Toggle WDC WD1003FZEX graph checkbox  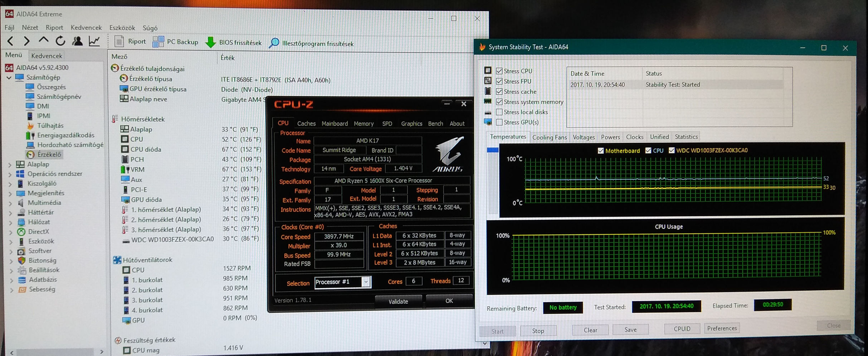click(x=672, y=150)
